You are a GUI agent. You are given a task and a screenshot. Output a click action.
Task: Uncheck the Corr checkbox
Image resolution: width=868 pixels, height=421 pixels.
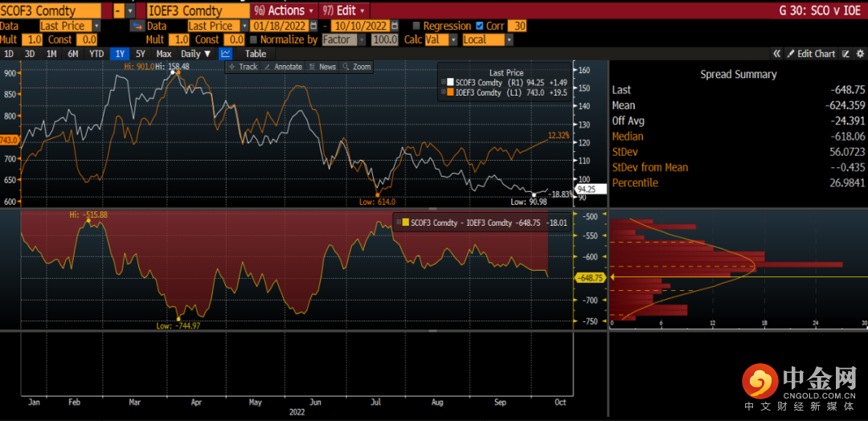pyautogui.click(x=479, y=26)
